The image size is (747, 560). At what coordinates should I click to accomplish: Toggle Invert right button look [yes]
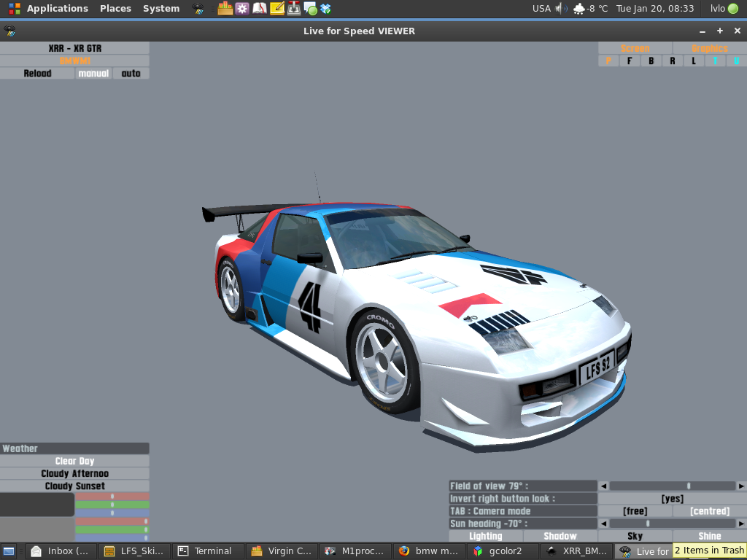[672, 499]
